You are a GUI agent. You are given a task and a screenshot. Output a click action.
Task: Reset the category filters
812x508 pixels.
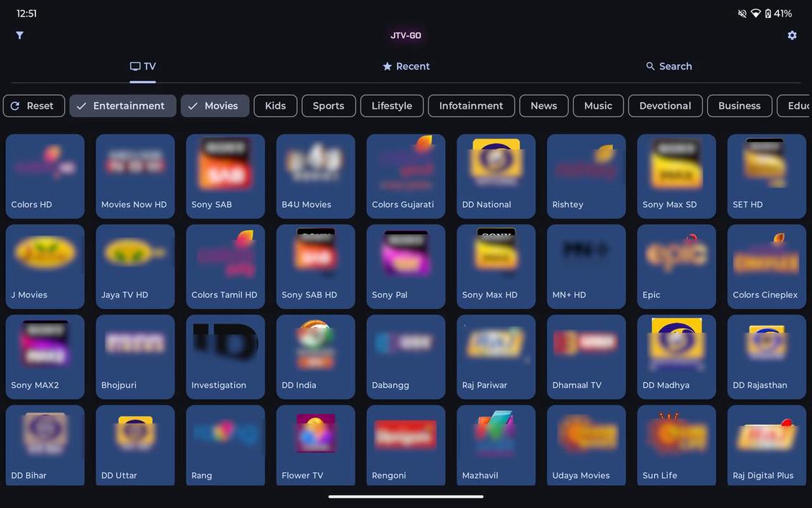[34, 106]
